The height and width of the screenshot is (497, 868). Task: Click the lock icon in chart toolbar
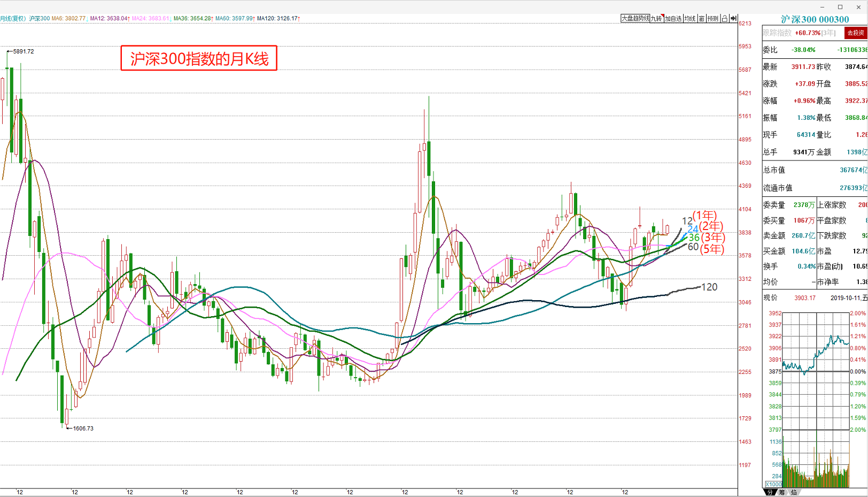pos(724,19)
